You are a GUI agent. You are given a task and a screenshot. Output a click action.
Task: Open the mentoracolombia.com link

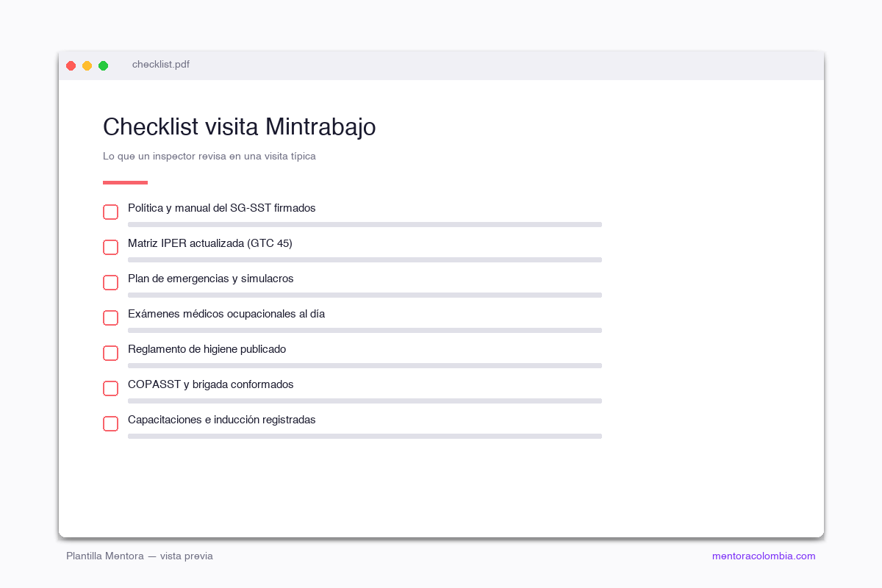point(764,556)
